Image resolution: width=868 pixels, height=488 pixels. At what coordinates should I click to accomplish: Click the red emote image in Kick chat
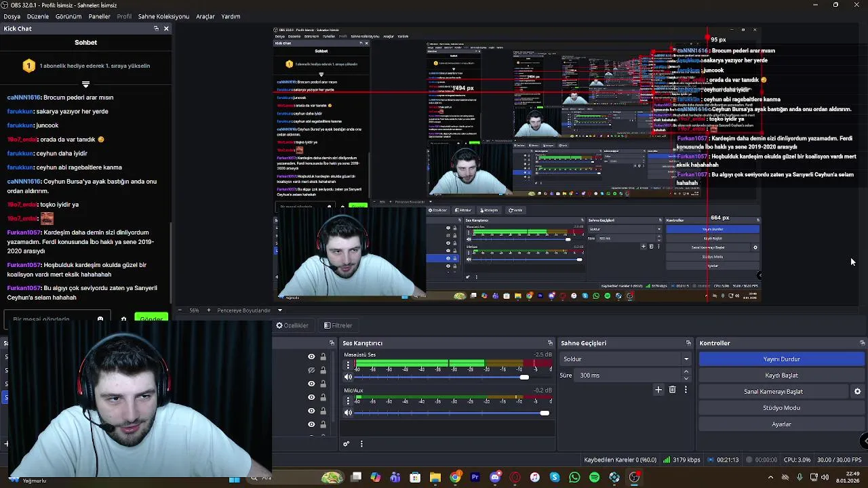coord(47,218)
